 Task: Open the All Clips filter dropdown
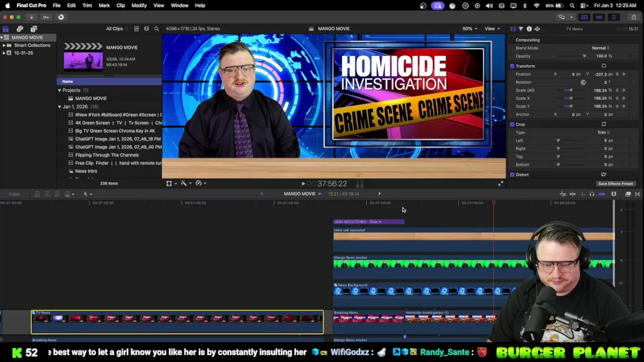point(117,29)
